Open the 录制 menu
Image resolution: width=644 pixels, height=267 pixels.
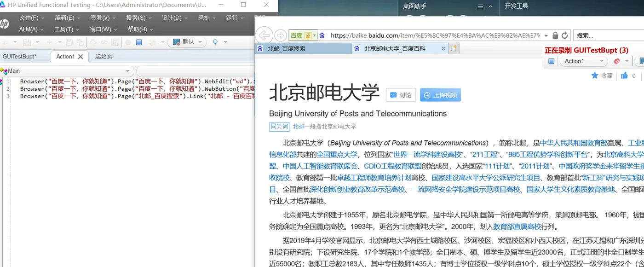(207, 17)
